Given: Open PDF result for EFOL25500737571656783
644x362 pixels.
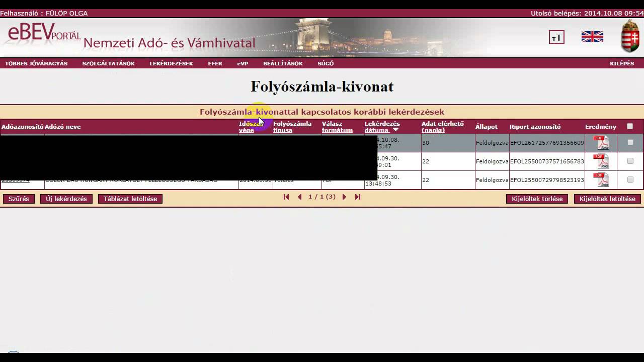Looking at the screenshot, I should click(x=601, y=161).
